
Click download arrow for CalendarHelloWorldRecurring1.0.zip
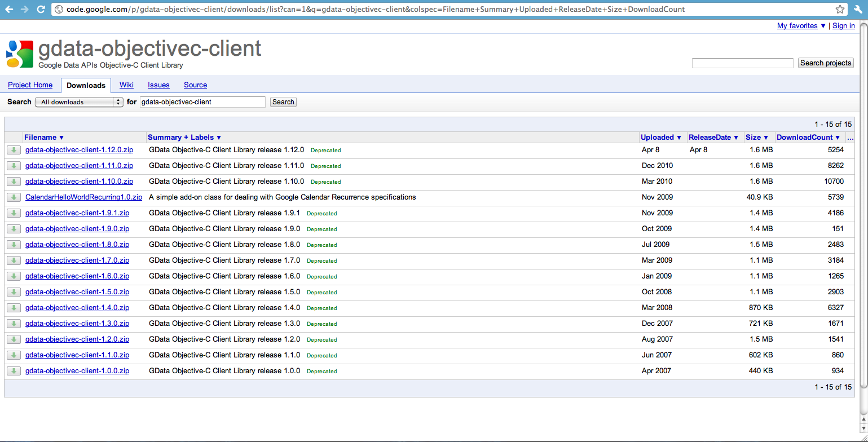click(14, 197)
